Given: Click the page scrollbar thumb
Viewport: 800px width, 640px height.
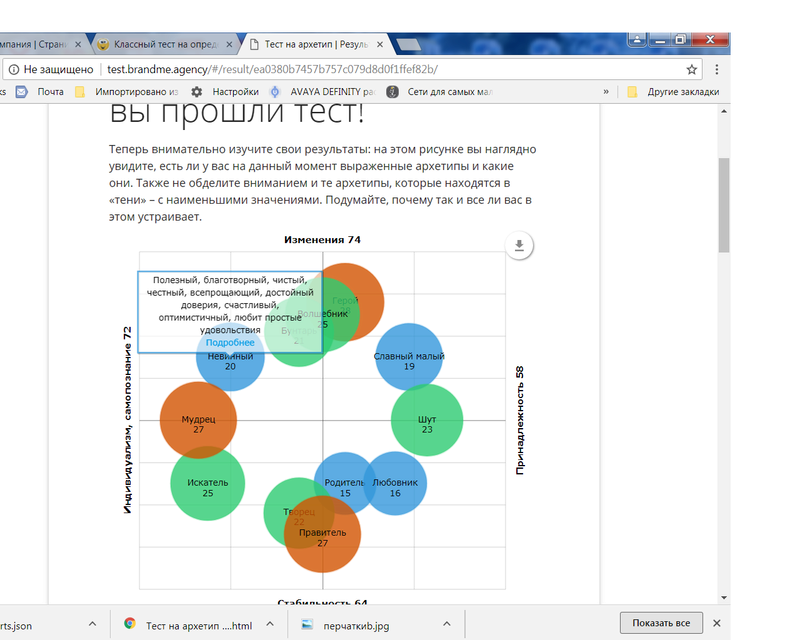Looking at the screenshot, I should pyautogui.click(x=723, y=205).
